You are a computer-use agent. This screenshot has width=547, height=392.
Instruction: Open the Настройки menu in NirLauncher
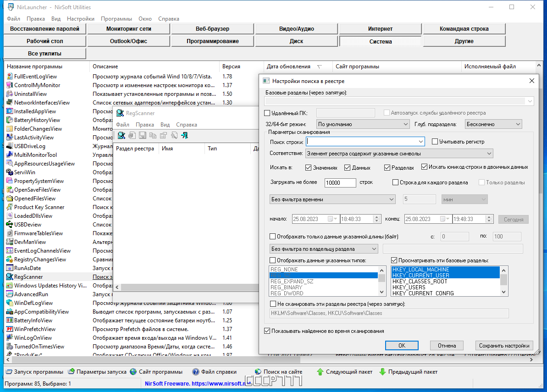pyautogui.click(x=81, y=19)
